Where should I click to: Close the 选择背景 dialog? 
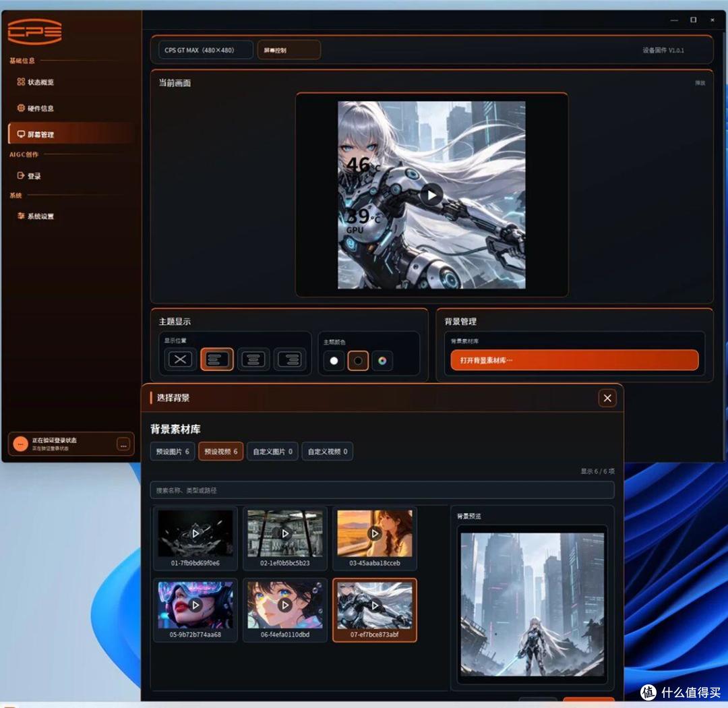tap(607, 398)
